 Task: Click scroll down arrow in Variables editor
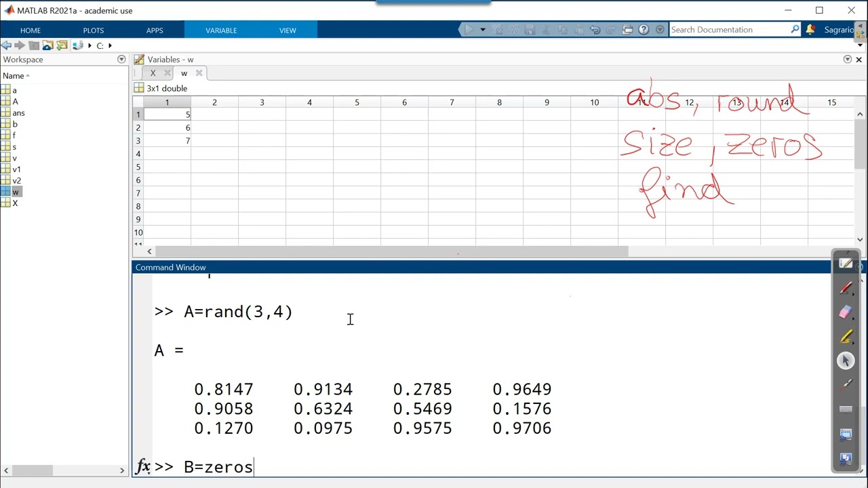click(x=861, y=239)
